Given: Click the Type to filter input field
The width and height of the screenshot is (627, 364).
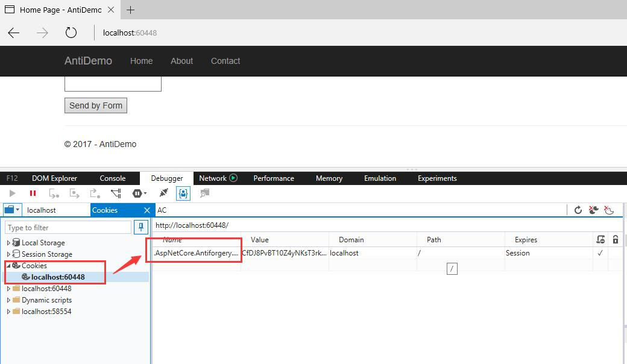Looking at the screenshot, I should [x=66, y=227].
